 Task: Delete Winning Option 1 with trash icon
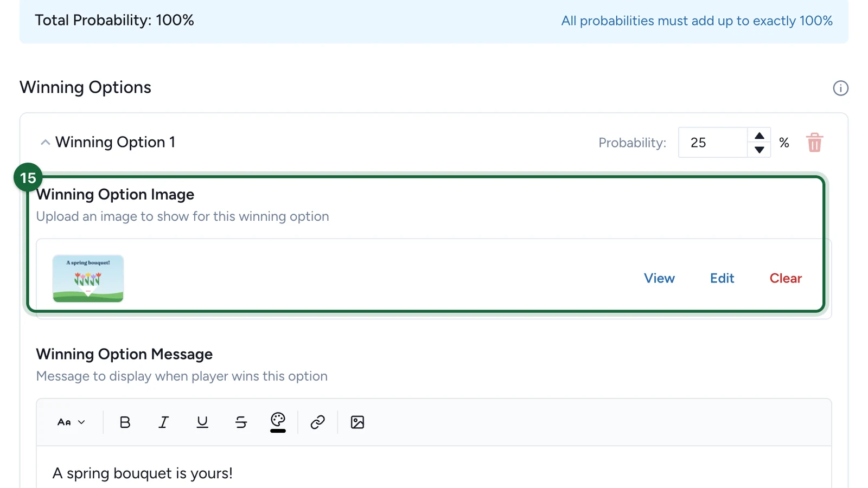tap(814, 143)
